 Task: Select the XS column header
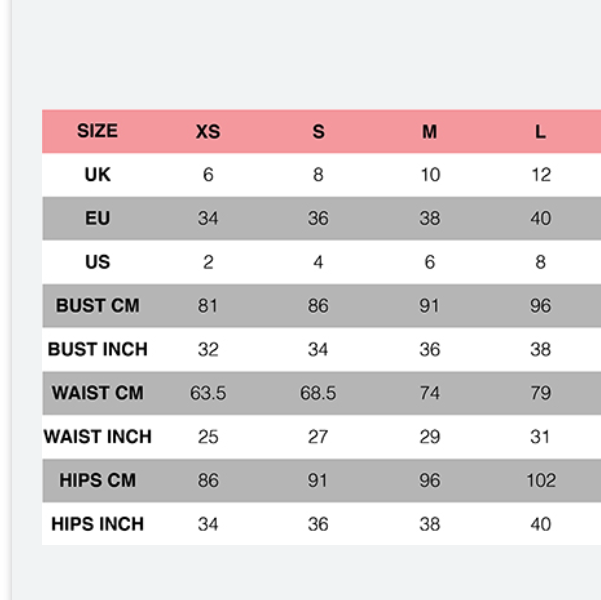click(x=208, y=132)
